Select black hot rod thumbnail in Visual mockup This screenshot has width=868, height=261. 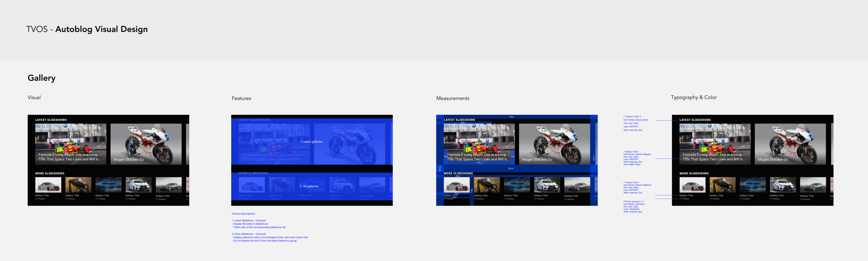pyautogui.click(x=78, y=185)
